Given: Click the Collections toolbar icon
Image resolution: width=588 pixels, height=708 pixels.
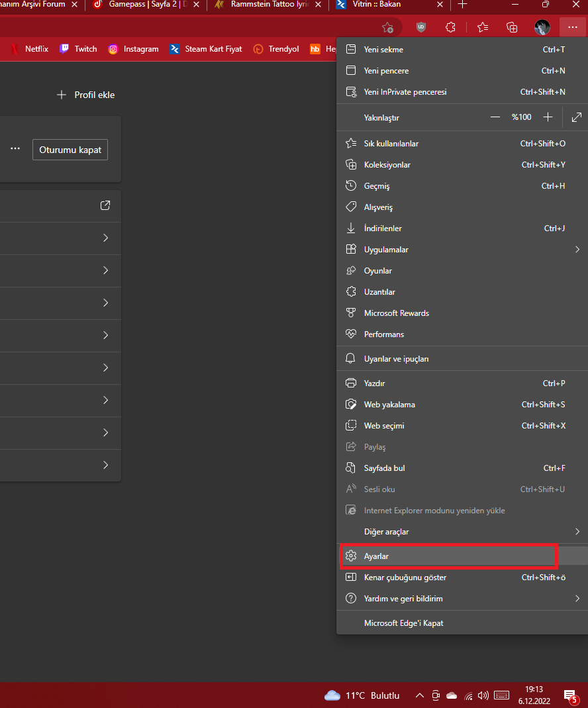Looking at the screenshot, I should click(512, 27).
